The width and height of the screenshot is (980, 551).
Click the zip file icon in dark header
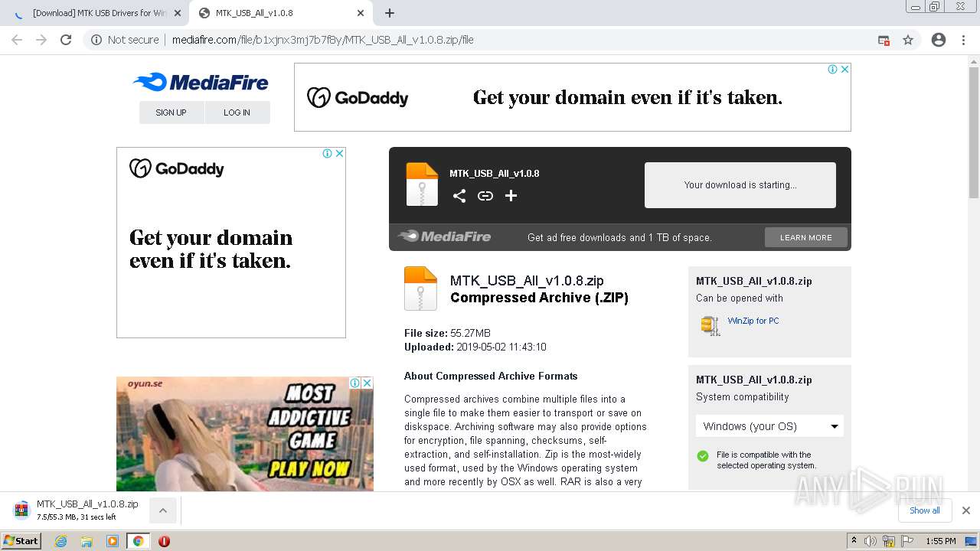(422, 184)
